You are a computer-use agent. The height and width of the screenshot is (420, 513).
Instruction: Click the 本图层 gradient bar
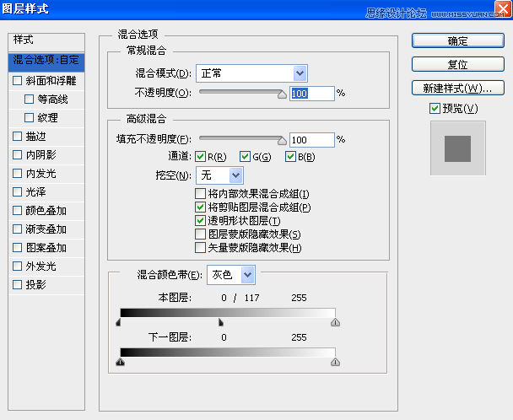click(x=228, y=313)
